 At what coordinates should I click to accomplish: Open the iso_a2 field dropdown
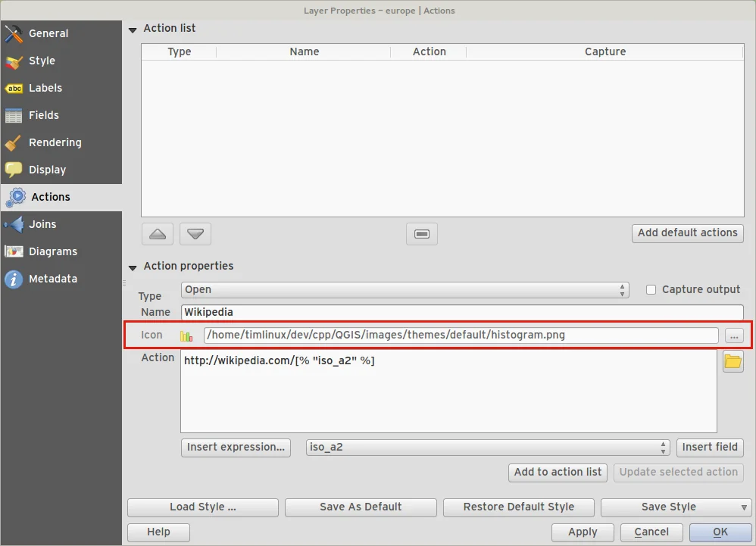[488, 448]
